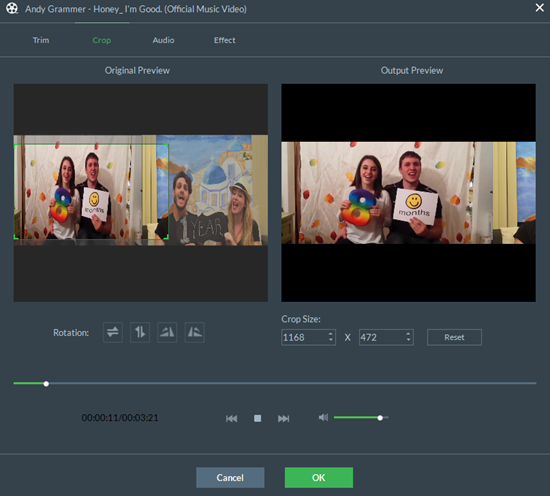Reset the crop size
The image size is (550, 496).
click(454, 337)
